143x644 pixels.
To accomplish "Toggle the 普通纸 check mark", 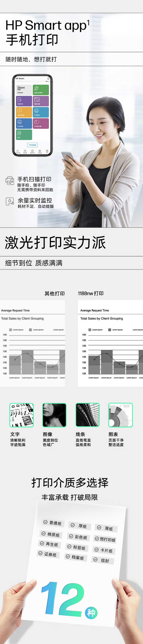I will click(x=45, y=522).
